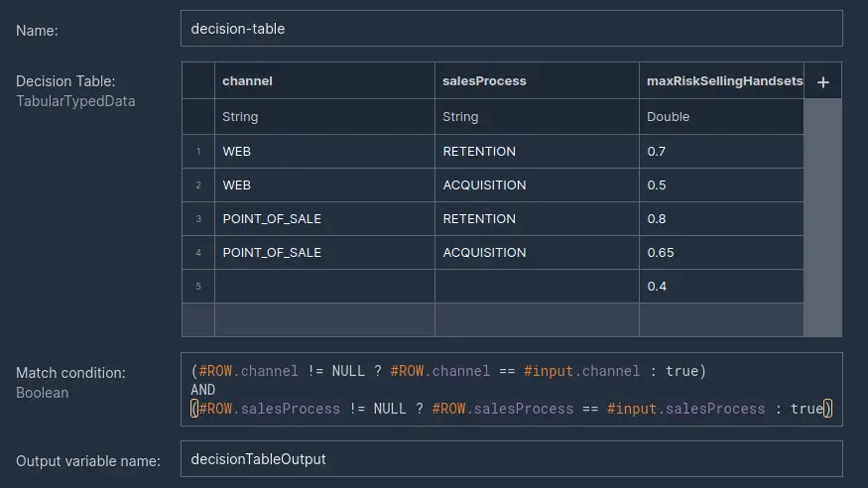Click the empty channel cell in row 5
868x488 pixels.
324,286
